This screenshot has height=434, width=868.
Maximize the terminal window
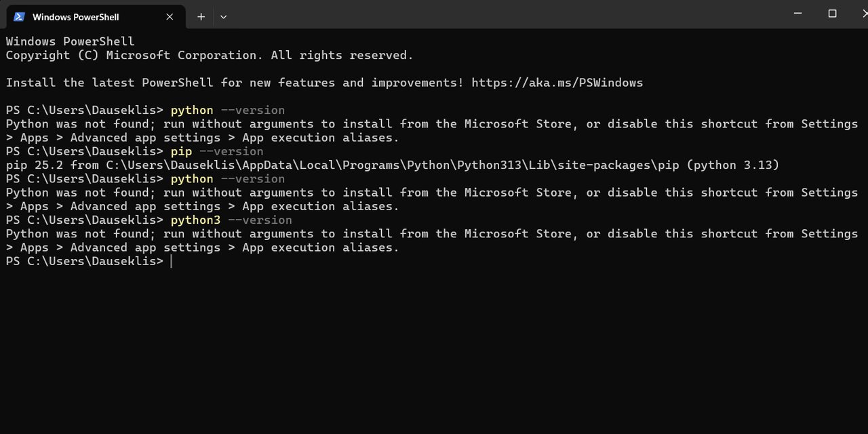(832, 14)
